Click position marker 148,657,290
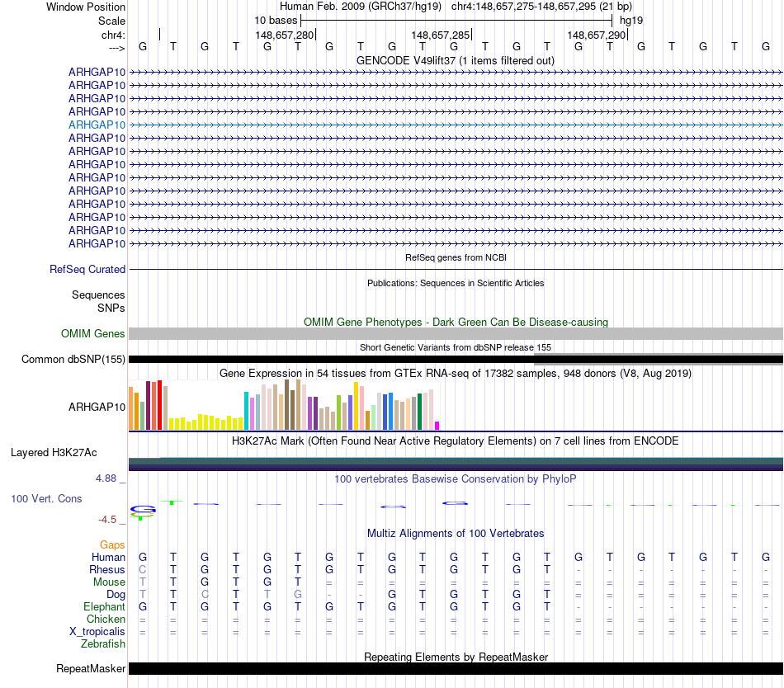 point(597,35)
